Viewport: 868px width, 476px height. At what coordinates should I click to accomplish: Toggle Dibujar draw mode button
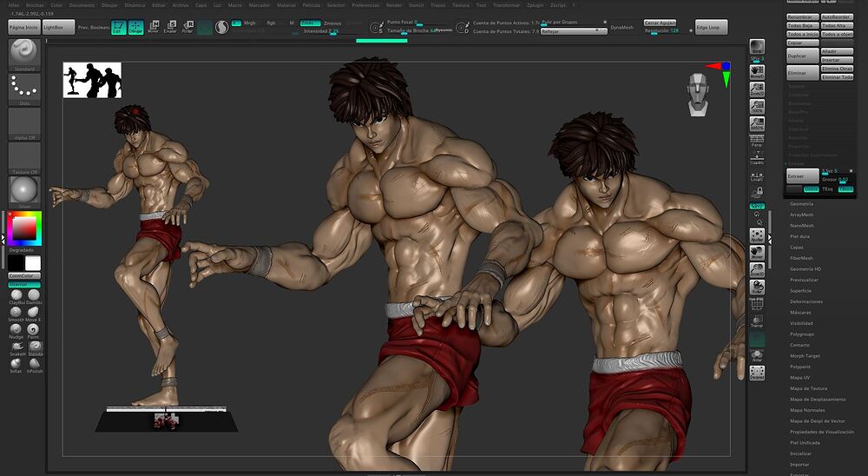point(135,27)
